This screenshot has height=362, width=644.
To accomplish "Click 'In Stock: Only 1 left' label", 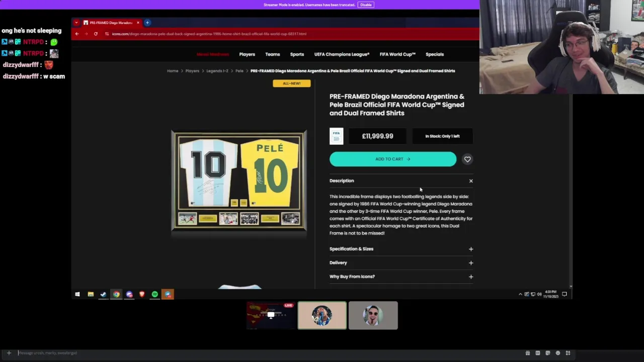I will 442,136.
